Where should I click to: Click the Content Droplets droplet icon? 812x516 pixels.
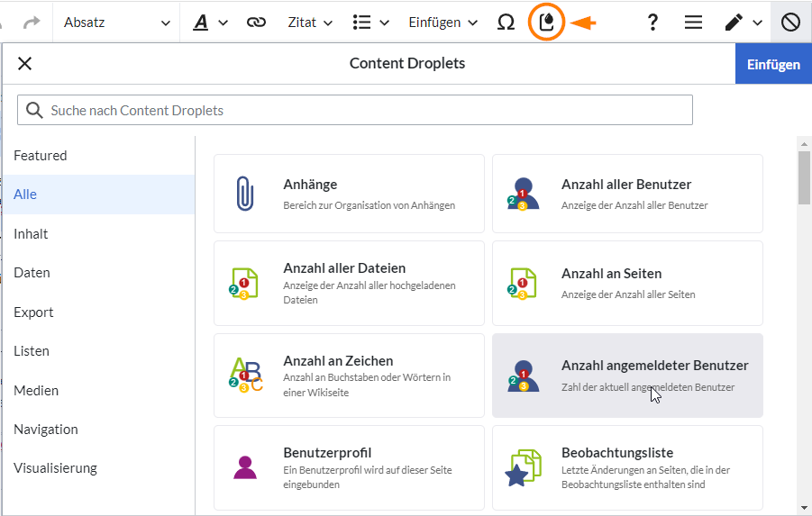tap(546, 22)
